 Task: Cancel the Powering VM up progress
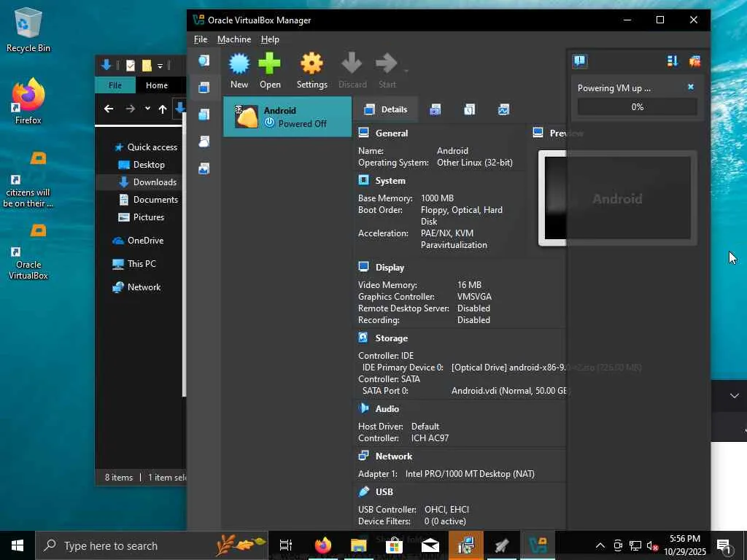pos(691,87)
